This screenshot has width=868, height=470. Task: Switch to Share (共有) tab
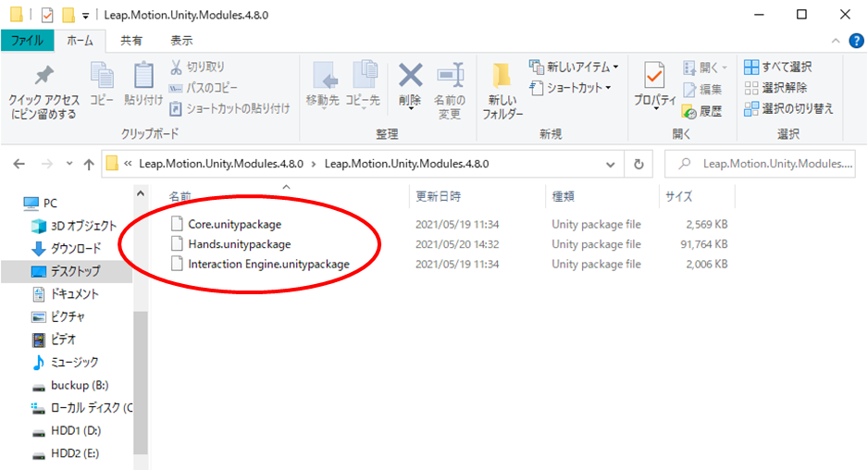click(x=131, y=41)
